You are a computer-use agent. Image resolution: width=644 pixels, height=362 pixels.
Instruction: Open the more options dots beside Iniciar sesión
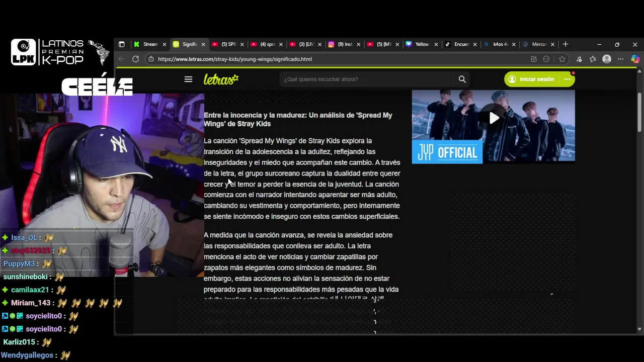click(x=567, y=79)
